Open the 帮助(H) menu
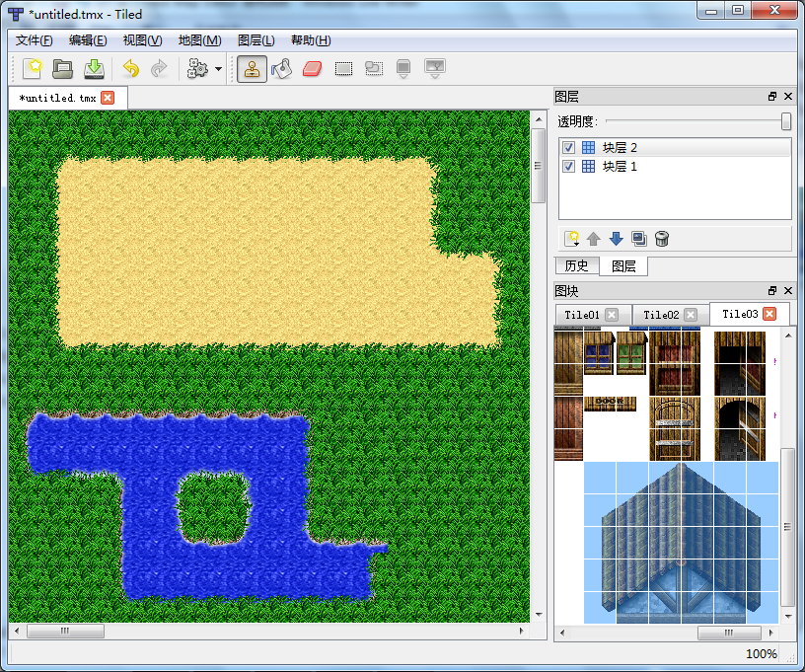This screenshot has height=672, width=805. coord(311,40)
